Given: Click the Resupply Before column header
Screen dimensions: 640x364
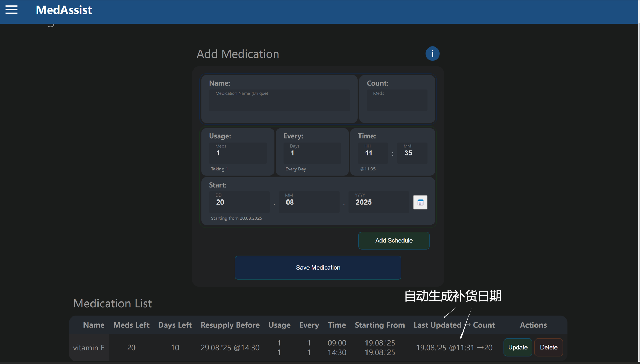Looking at the screenshot, I should point(230,325).
